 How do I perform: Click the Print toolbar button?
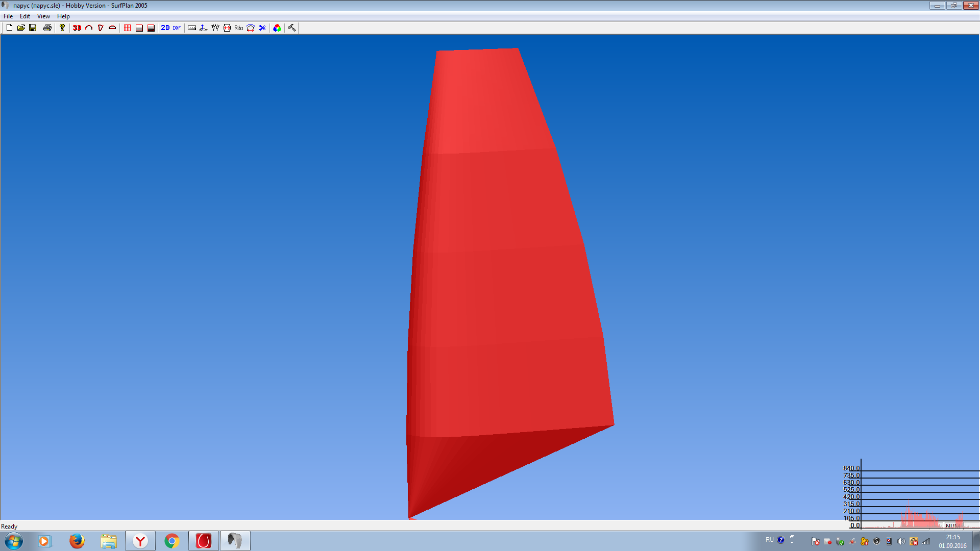47,28
